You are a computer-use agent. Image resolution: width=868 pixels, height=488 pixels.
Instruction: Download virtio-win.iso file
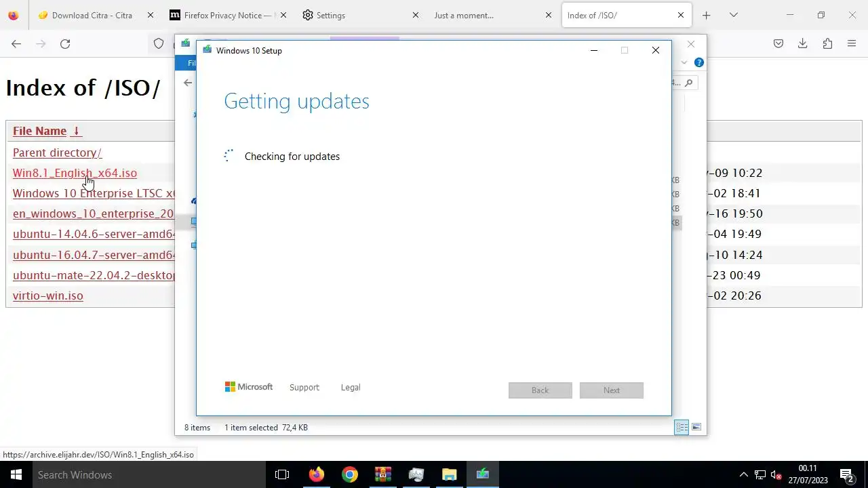tap(48, 296)
